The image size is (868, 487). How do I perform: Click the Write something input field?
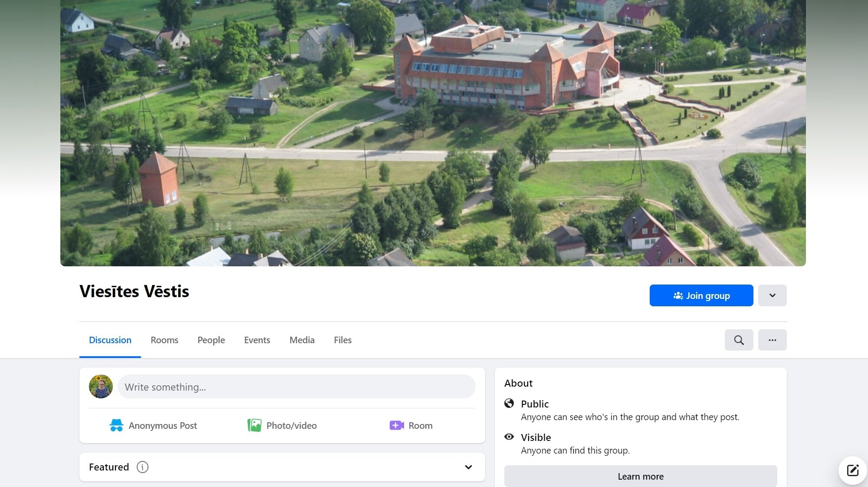pos(296,387)
